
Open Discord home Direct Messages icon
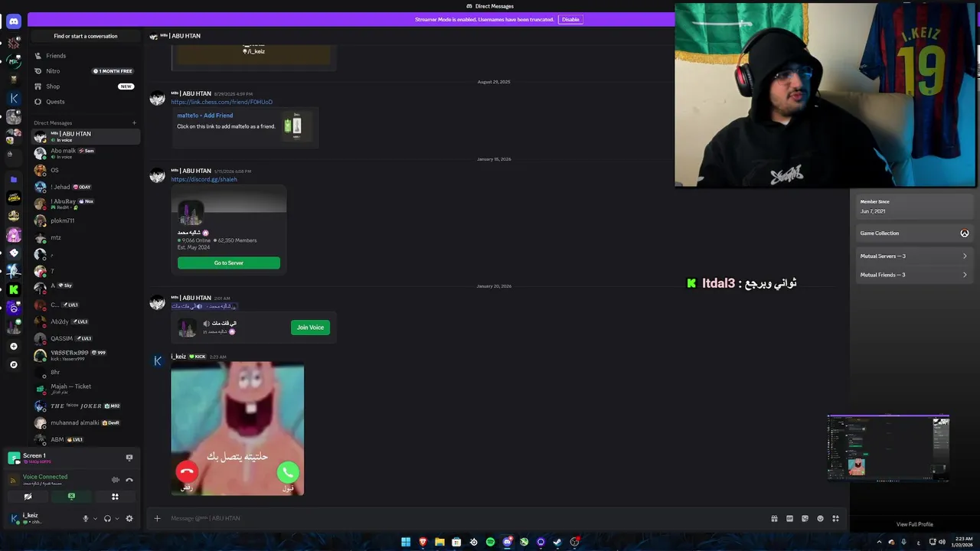[x=13, y=21]
